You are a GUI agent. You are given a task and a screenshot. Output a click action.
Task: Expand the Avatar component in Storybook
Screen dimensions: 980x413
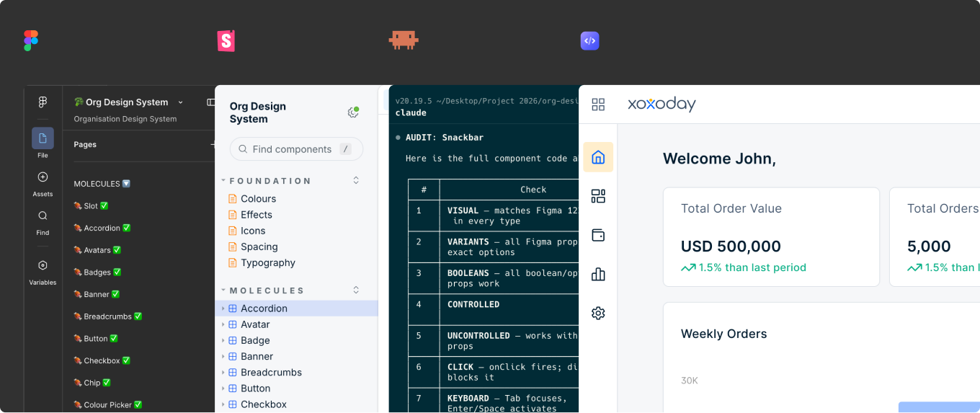click(x=223, y=324)
